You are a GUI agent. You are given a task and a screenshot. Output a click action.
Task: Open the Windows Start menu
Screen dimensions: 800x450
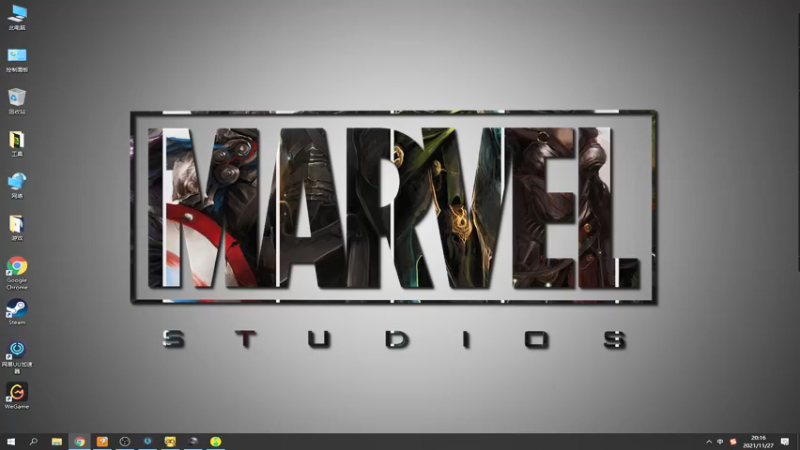tap(11, 441)
